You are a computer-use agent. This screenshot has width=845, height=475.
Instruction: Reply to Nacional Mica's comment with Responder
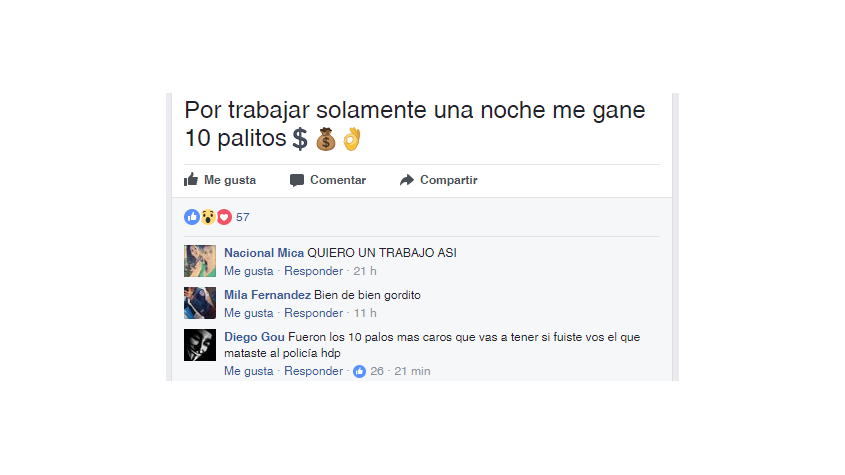tap(314, 271)
